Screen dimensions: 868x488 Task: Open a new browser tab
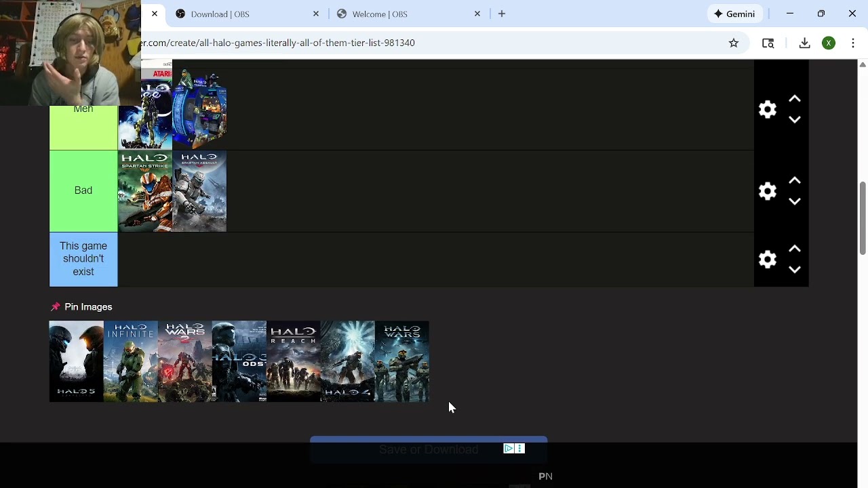[x=502, y=14]
